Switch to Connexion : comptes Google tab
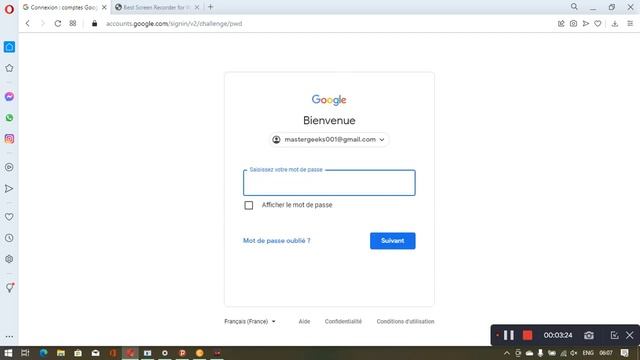The height and width of the screenshot is (360, 640). (64, 7)
